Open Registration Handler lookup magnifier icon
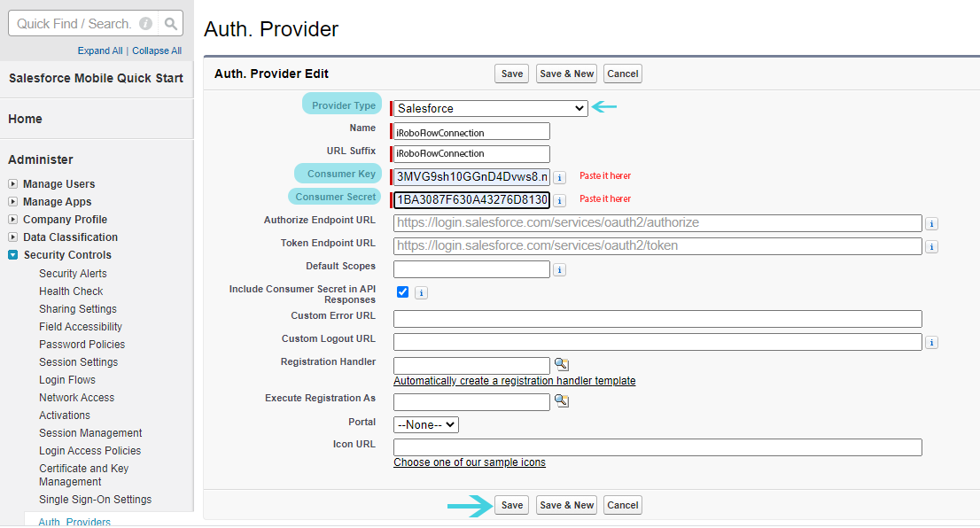This screenshot has width=980, height=528. 561,364
